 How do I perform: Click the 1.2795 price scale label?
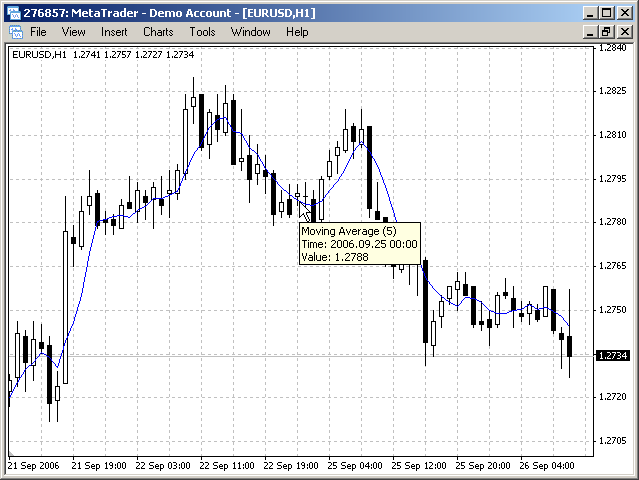point(613,179)
